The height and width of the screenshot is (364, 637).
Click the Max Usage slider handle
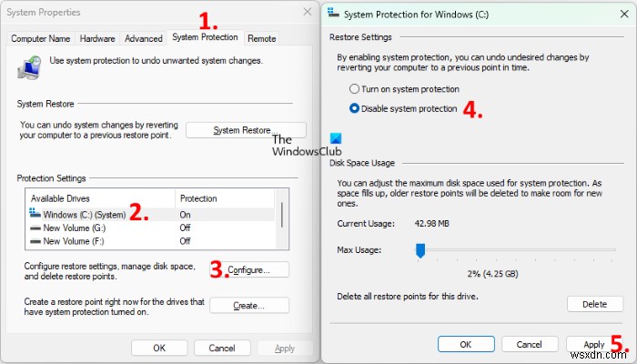420,248
